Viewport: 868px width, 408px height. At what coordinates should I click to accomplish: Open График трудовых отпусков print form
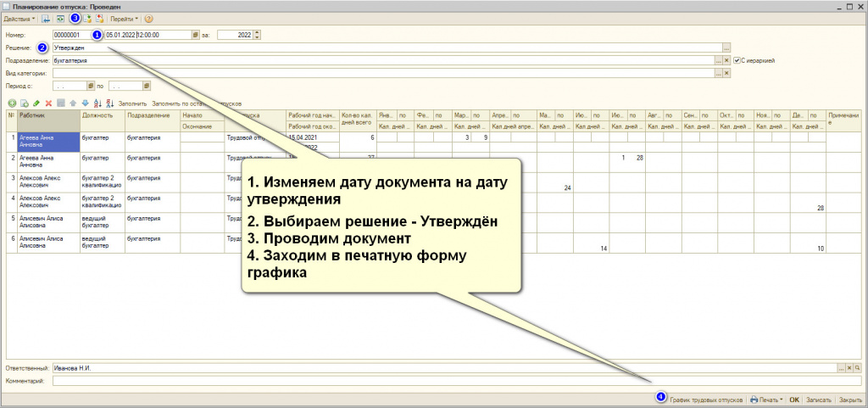point(706,400)
